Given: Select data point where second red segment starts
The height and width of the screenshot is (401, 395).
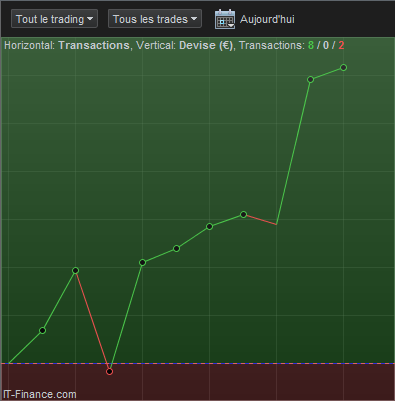Looking at the screenshot, I should coord(243,214).
